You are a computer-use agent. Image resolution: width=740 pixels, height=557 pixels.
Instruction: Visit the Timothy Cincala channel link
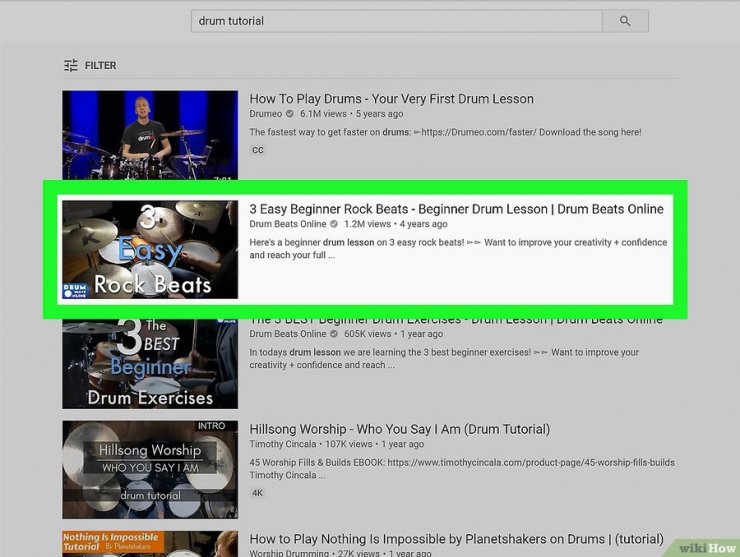283,444
